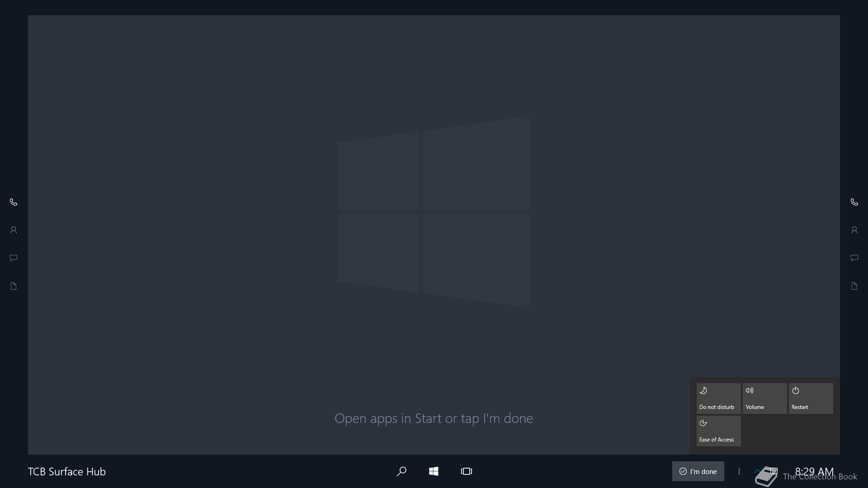Screen dimensions: 868x488
Task: Open the Volume quick action tile
Action: pyautogui.click(x=764, y=398)
